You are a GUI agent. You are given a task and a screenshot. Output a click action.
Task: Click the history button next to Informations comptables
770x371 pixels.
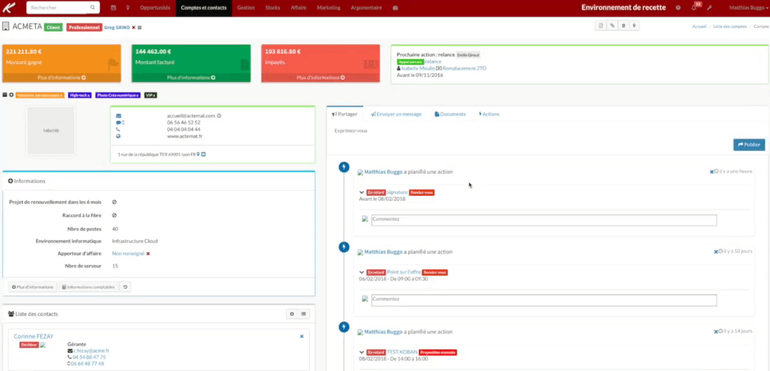point(126,287)
